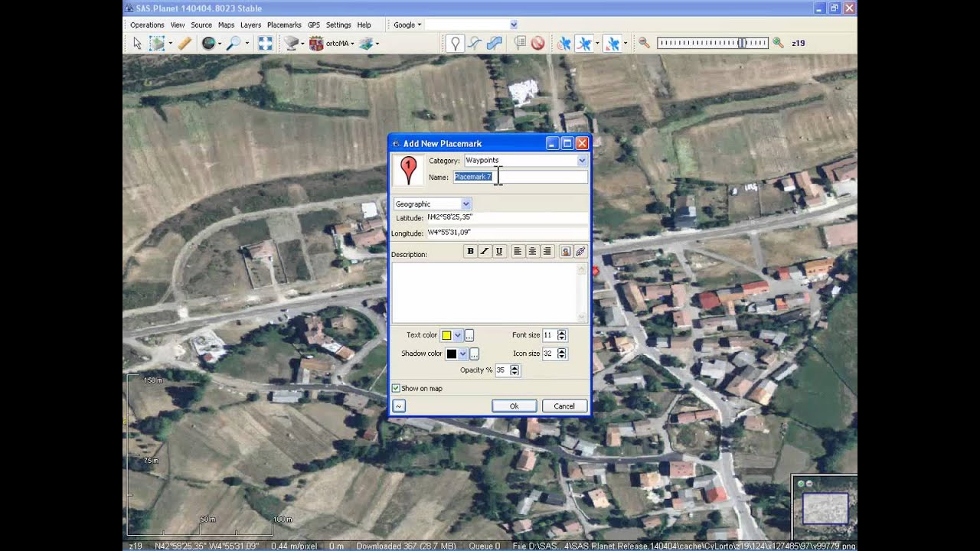Click the black Shadow color swatch
This screenshot has width=980, height=551.
(x=451, y=354)
